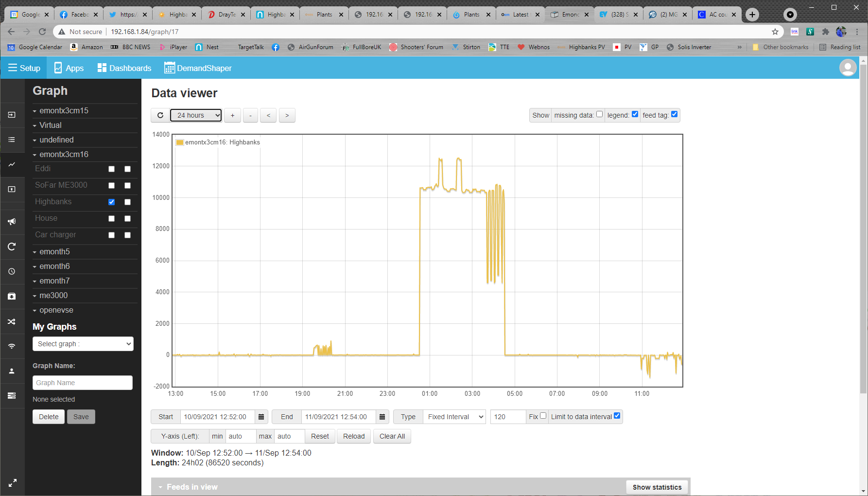Open Graph icon in the sidebar
The width and height of the screenshot is (868, 496).
click(x=12, y=164)
